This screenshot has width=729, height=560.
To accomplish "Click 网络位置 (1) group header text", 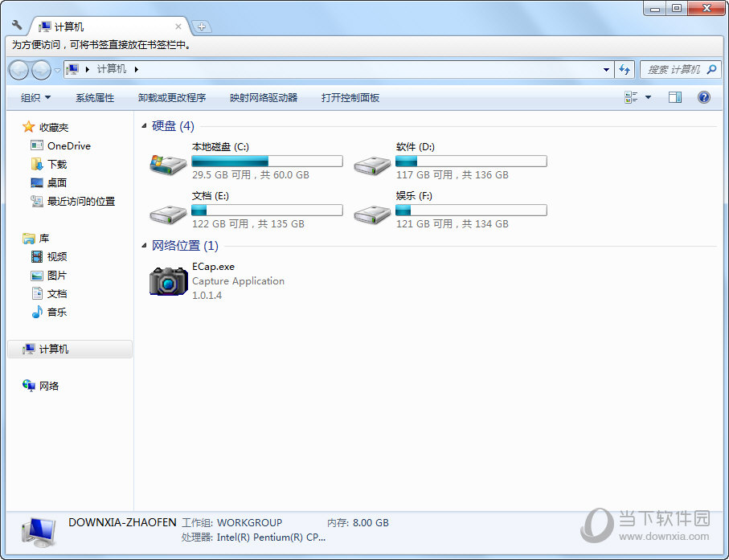I will point(185,245).
